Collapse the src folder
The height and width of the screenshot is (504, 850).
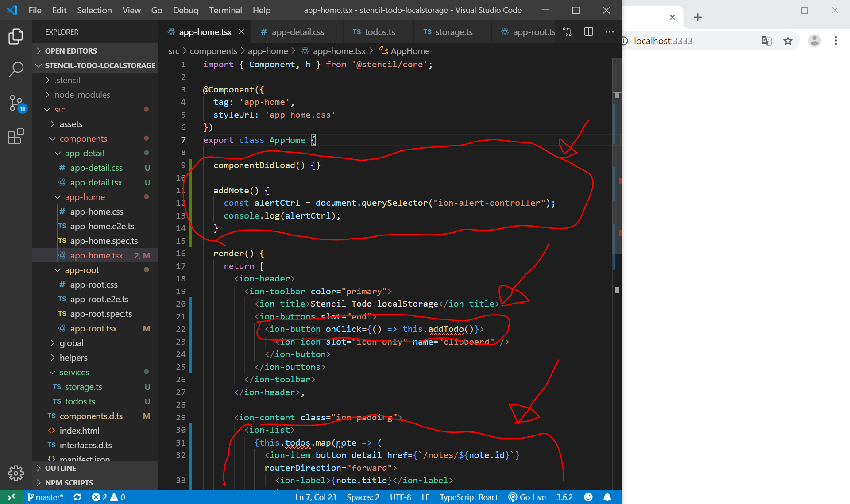pos(95,109)
